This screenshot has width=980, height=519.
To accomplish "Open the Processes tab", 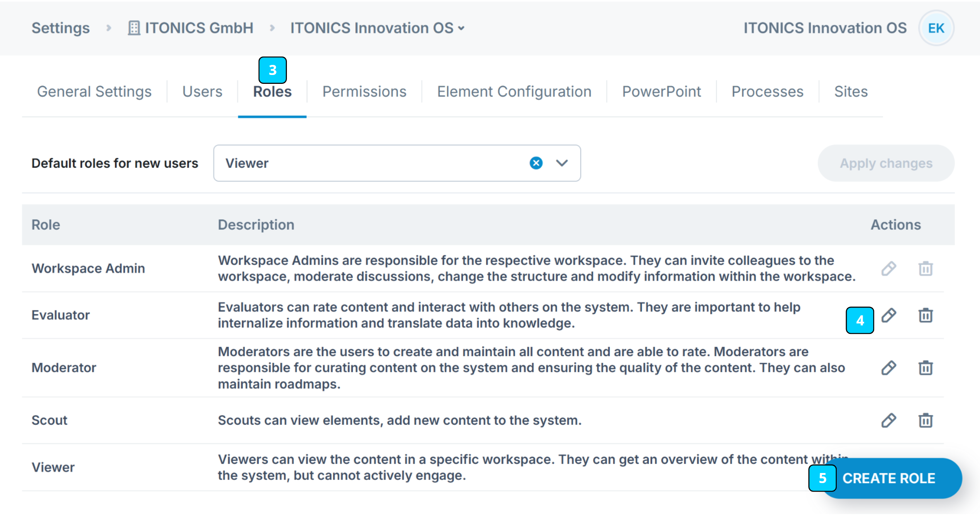I will tap(767, 92).
